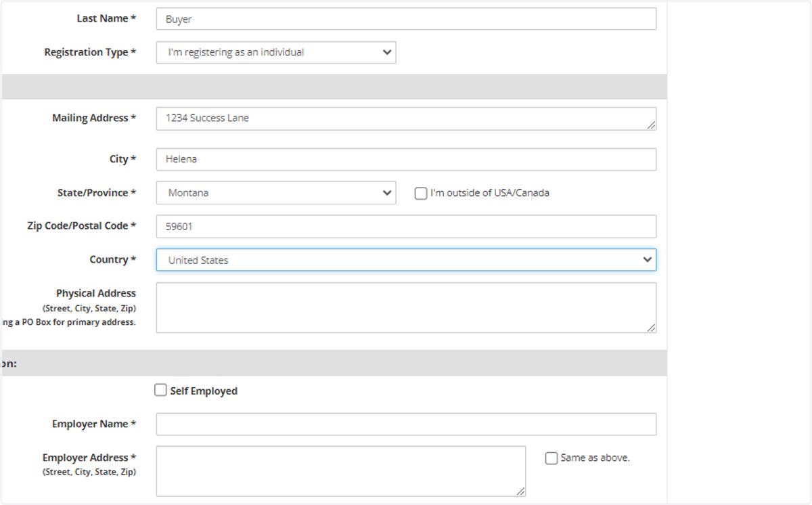Click the resize handle of Employer Address box
Viewport: 812px width, 505px height.
coord(520,491)
